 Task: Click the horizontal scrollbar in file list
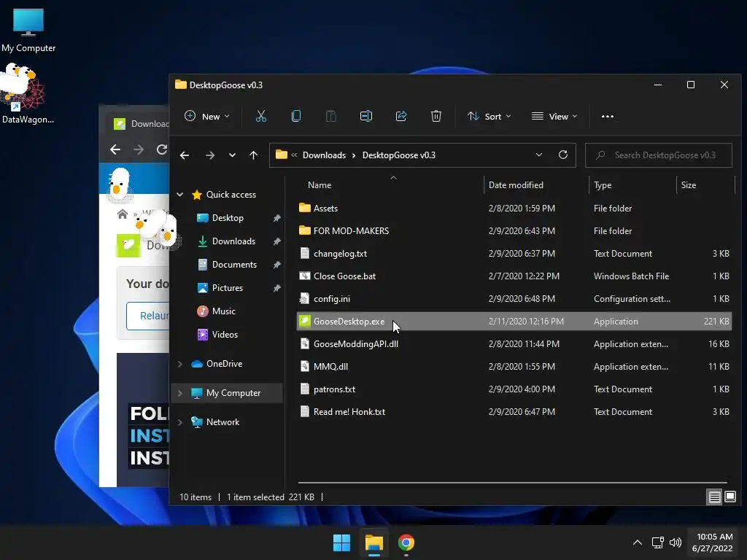(512, 483)
